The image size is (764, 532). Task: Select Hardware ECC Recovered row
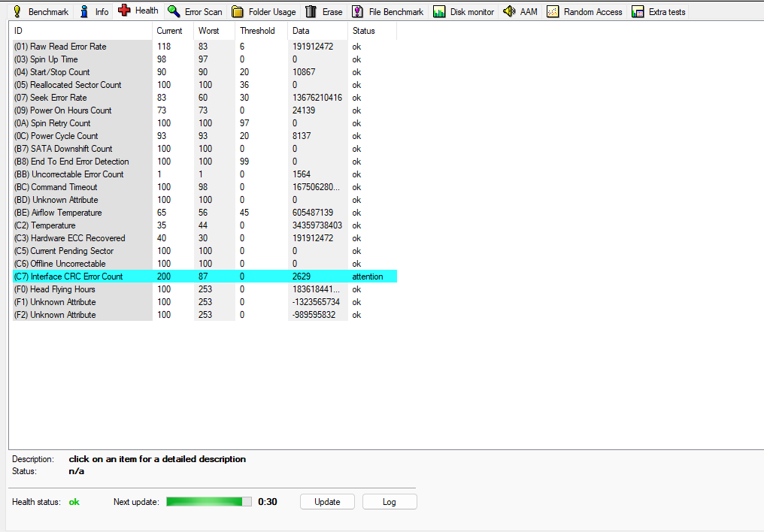pyautogui.click(x=205, y=238)
